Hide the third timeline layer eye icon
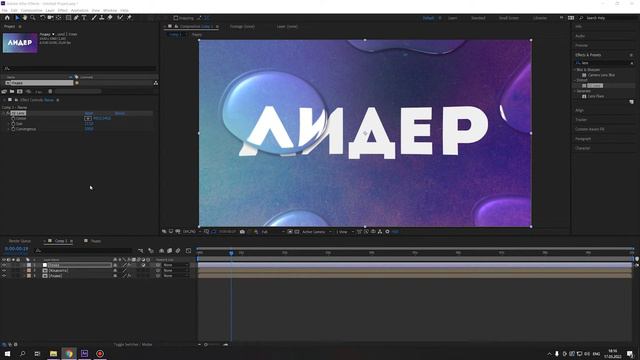This screenshot has height=360, width=640. coord(4,276)
